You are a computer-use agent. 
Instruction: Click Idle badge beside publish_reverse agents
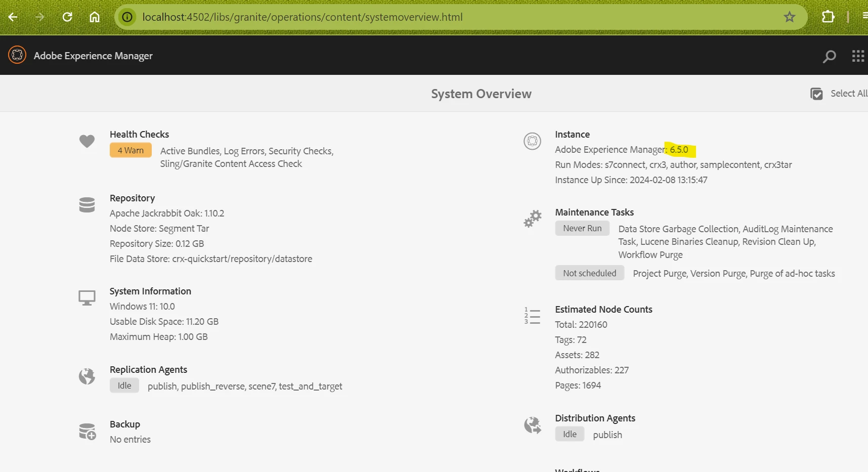[x=124, y=385]
